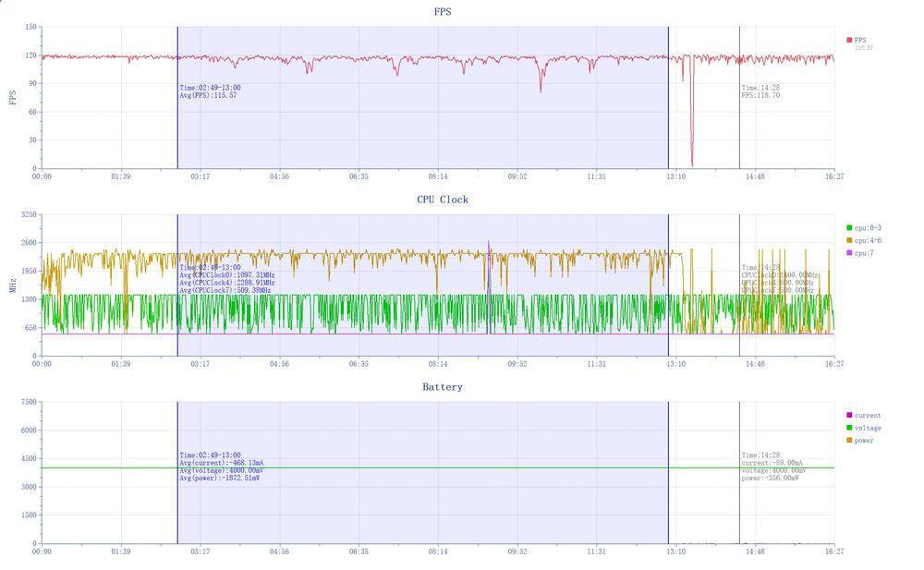The height and width of the screenshot is (570, 924).
Task: Click the current legend entry in Battery chart
Action: [x=866, y=416]
